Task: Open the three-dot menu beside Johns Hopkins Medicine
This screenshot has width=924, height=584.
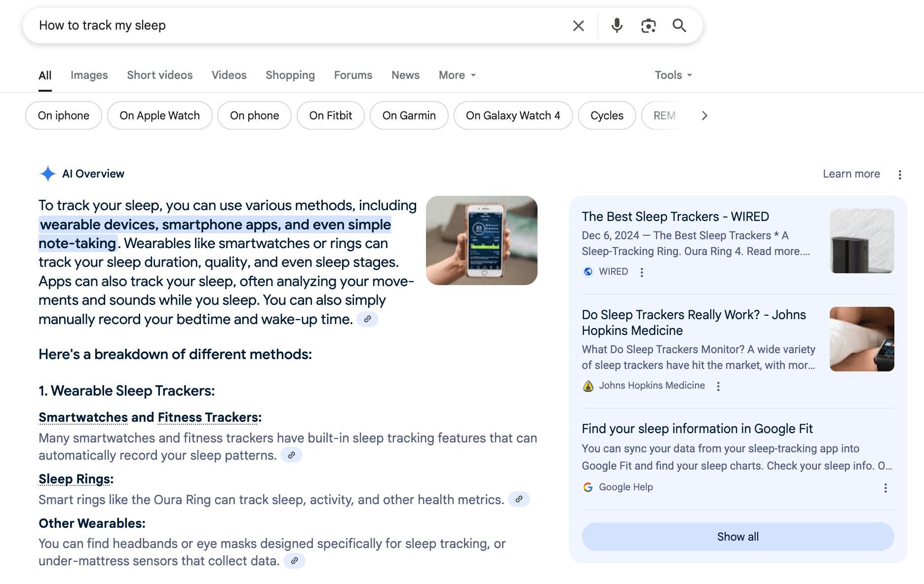Action: (x=718, y=386)
